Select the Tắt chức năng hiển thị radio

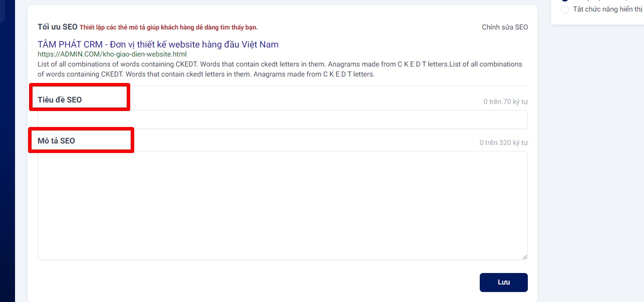click(x=565, y=9)
